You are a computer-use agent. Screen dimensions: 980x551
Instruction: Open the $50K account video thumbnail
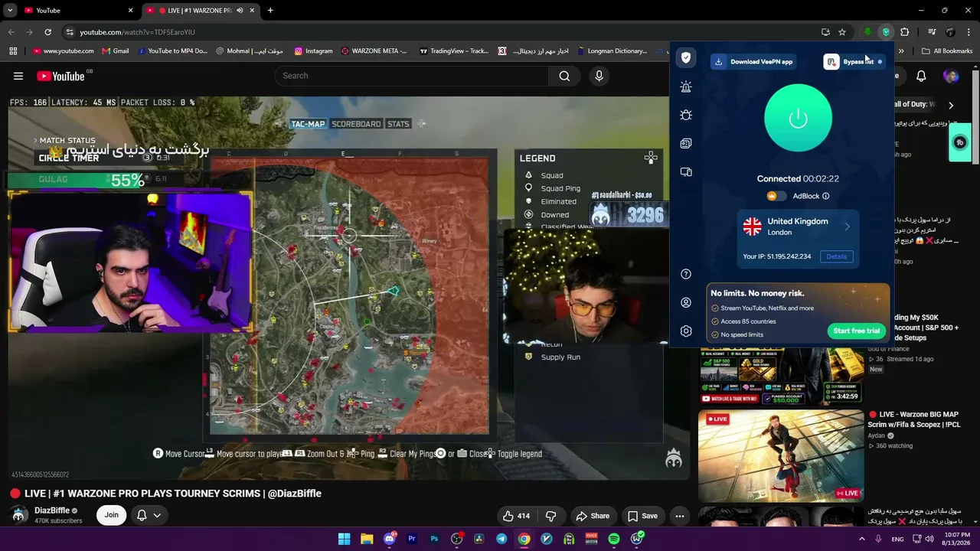click(781, 376)
